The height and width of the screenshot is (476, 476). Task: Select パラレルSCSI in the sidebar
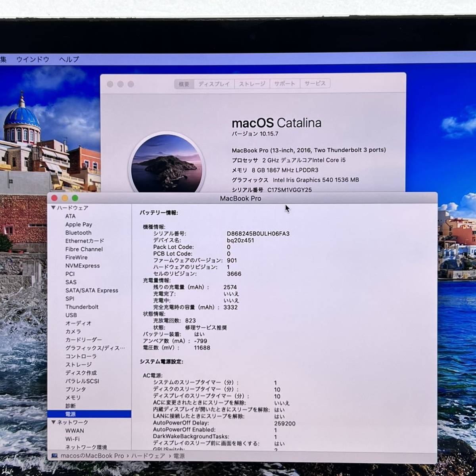tap(82, 381)
